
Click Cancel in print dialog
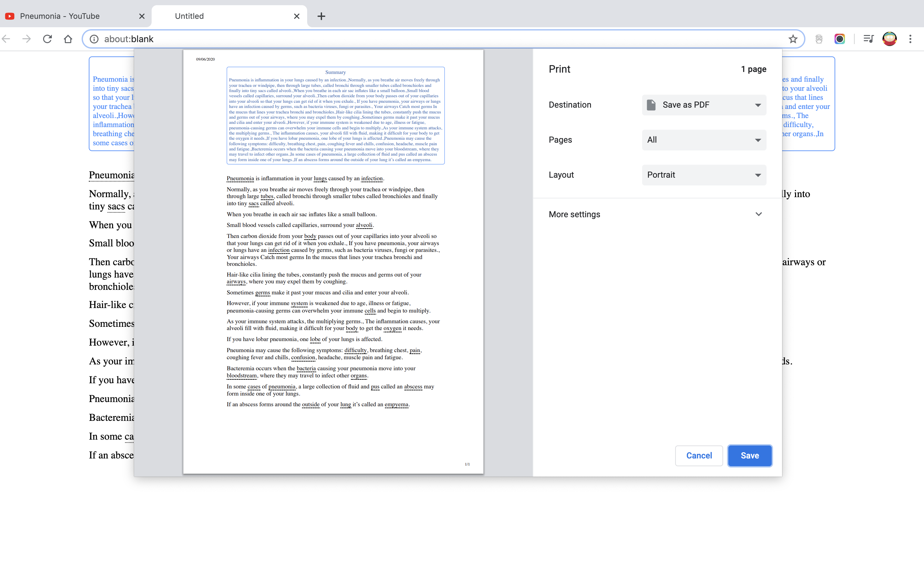(x=699, y=456)
